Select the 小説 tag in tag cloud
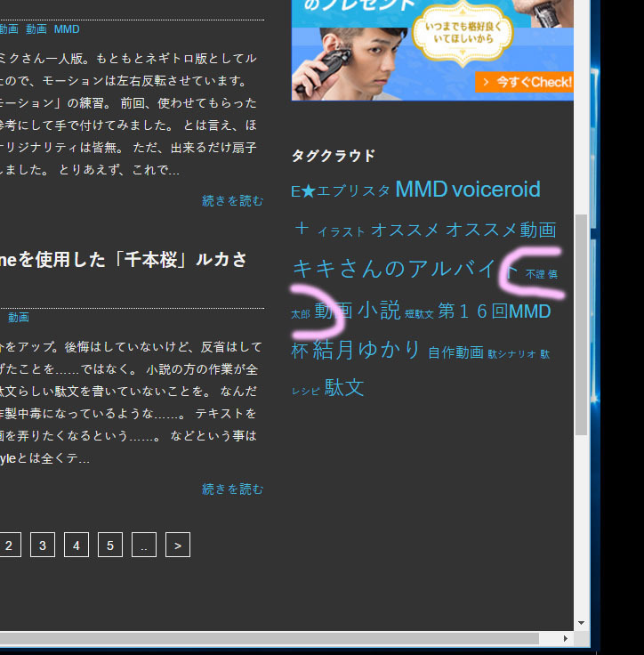The height and width of the screenshot is (655, 644). (379, 311)
